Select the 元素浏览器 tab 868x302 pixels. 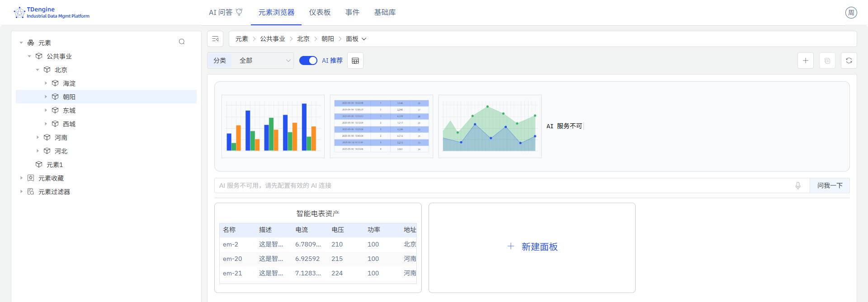click(x=276, y=12)
